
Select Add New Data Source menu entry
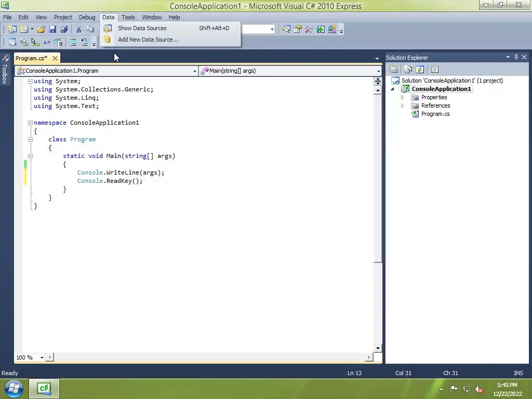click(170, 39)
